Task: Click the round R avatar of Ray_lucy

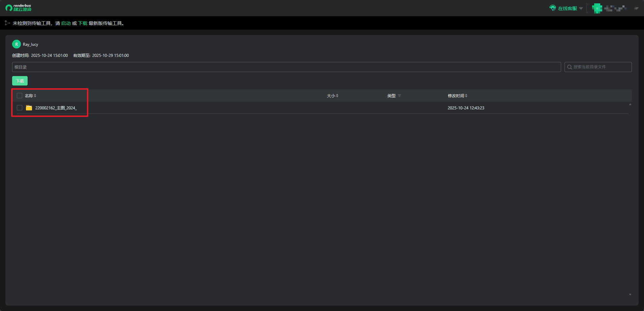Action: coord(16,44)
